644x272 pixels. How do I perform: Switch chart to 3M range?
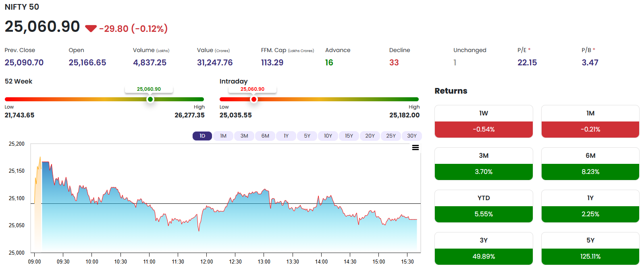pos(244,136)
